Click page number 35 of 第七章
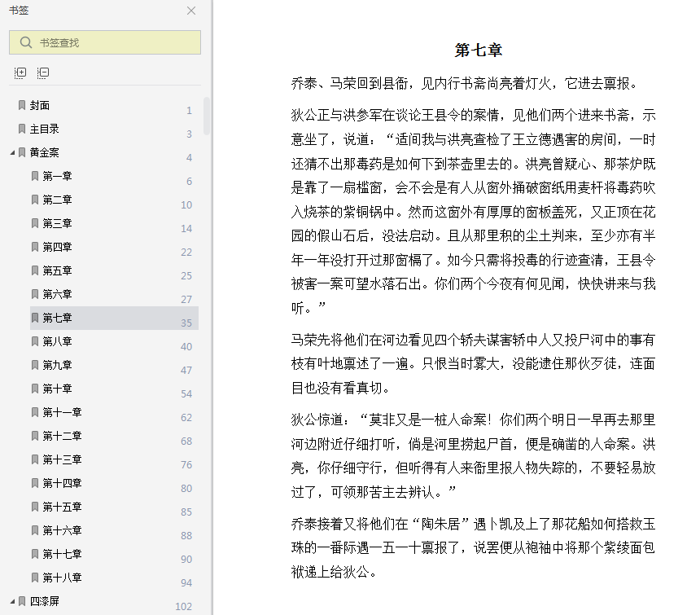Viewport: 700px width, 615px height. point(186,323)
